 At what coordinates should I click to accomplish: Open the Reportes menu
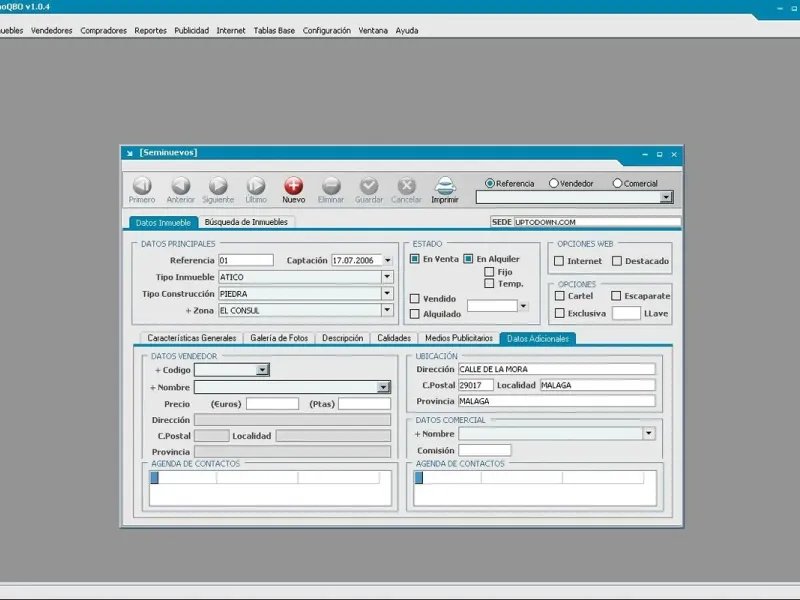pos(151,31)
